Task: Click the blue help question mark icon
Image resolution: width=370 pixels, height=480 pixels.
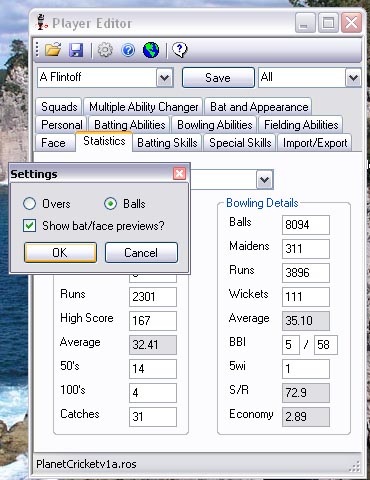Action: (128, 50)
